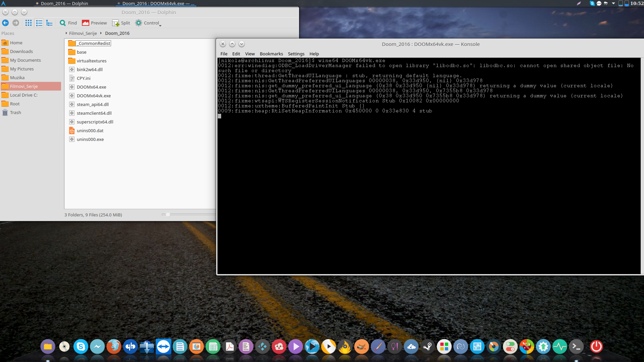The image size is (644, 362).
Task: Launch Steam from dock
Action: click(x=428, y=347)
